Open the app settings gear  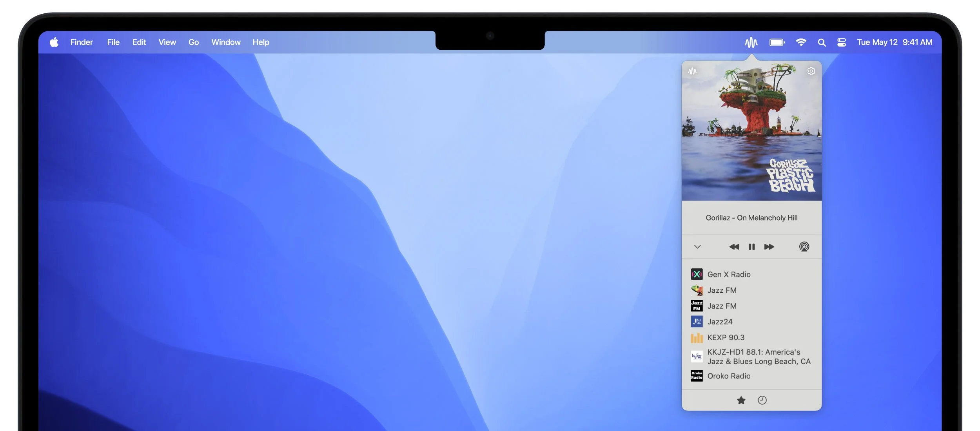click(x=811, y=71)
